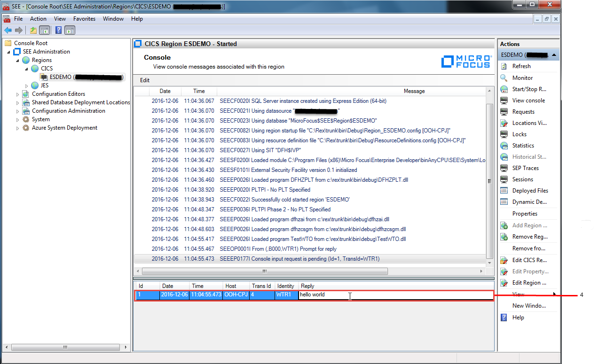
Task: Click Remove Reg... in the Actions pane
Action: coord(529,237)
